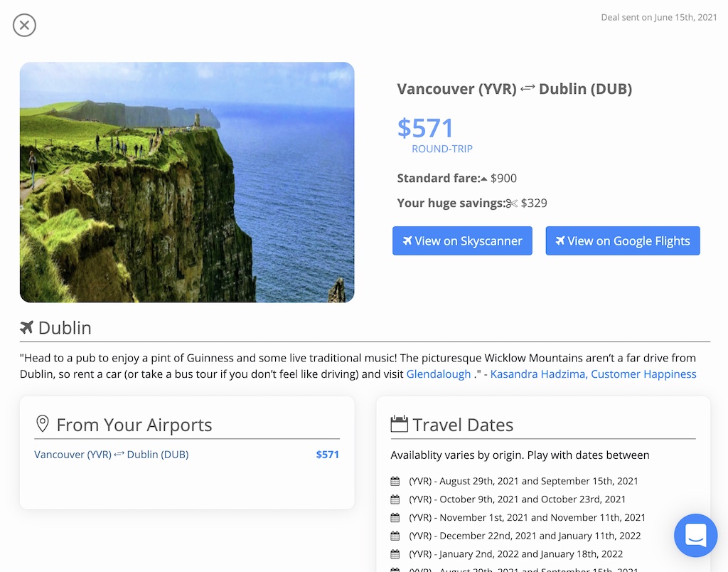Click calendar icon for August 29th date range
Viewport: 728px width, 572px height.
tap(395, 482)
